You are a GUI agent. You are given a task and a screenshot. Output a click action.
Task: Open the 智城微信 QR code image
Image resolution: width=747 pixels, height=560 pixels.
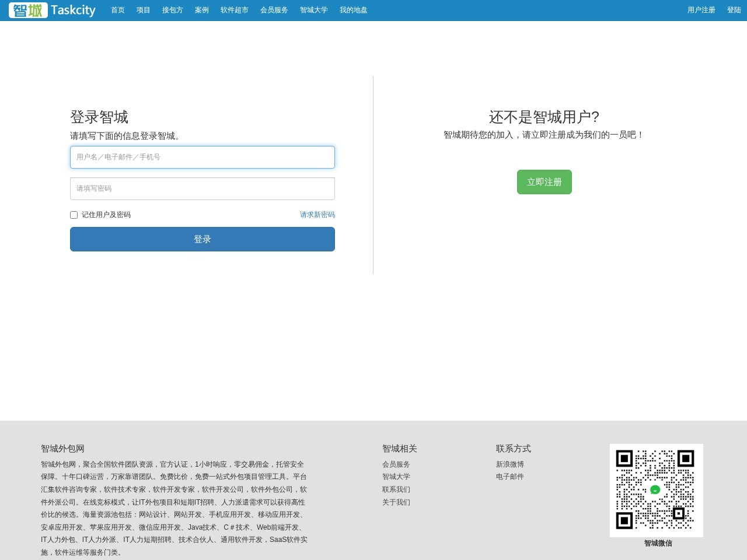coord(657,490)
